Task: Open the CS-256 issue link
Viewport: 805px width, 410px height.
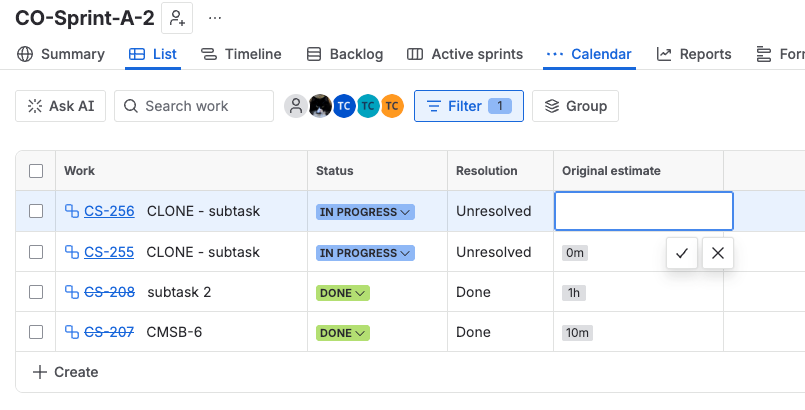Action: pos(109,211)
